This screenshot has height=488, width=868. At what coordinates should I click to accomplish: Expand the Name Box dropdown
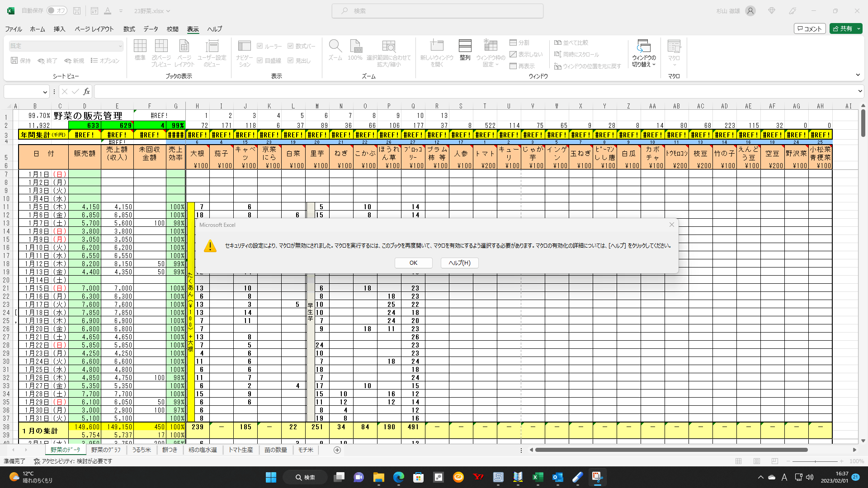(x=45, y=92)
